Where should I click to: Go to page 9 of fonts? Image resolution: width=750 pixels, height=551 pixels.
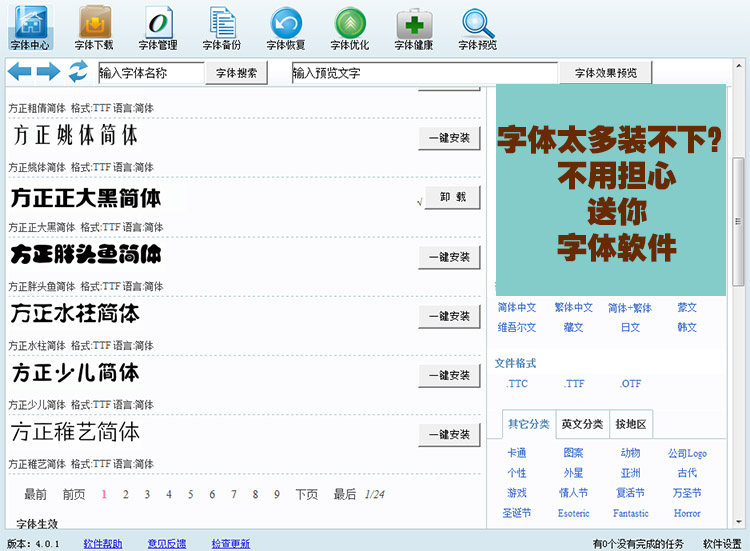(x=276, y=494)
